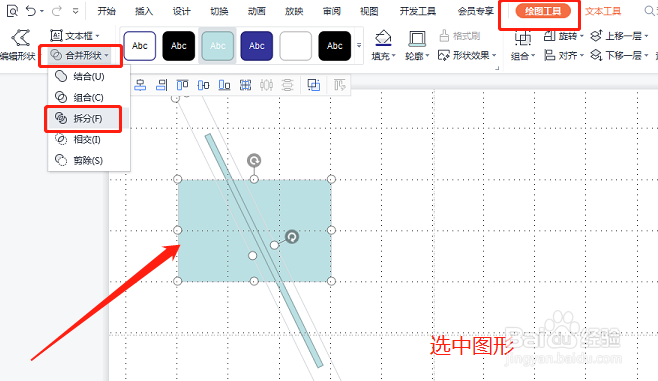The image size is (658, 381).
Task: Apply the white outlined Abc shape style
Action: pos(140,46)
